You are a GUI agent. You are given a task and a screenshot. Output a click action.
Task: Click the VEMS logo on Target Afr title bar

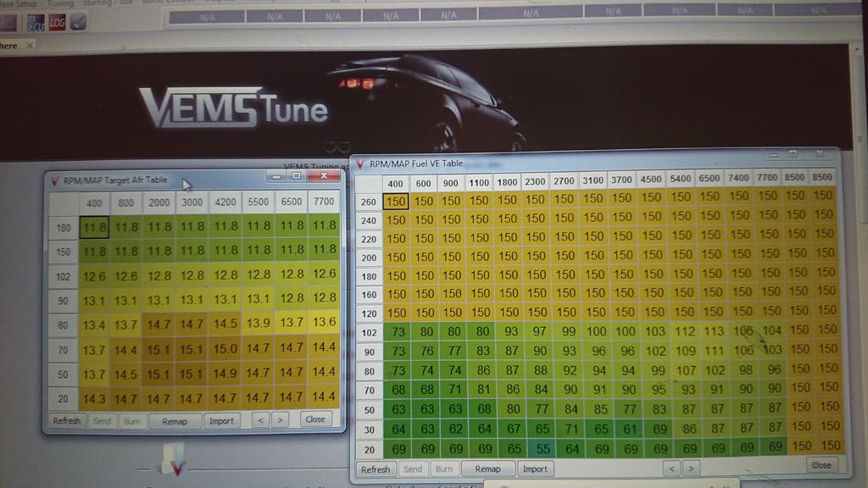click(55, 180)
